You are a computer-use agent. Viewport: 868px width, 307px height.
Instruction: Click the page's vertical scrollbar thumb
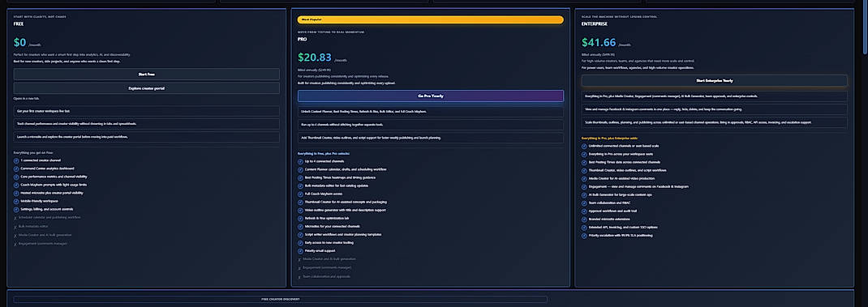866,27
